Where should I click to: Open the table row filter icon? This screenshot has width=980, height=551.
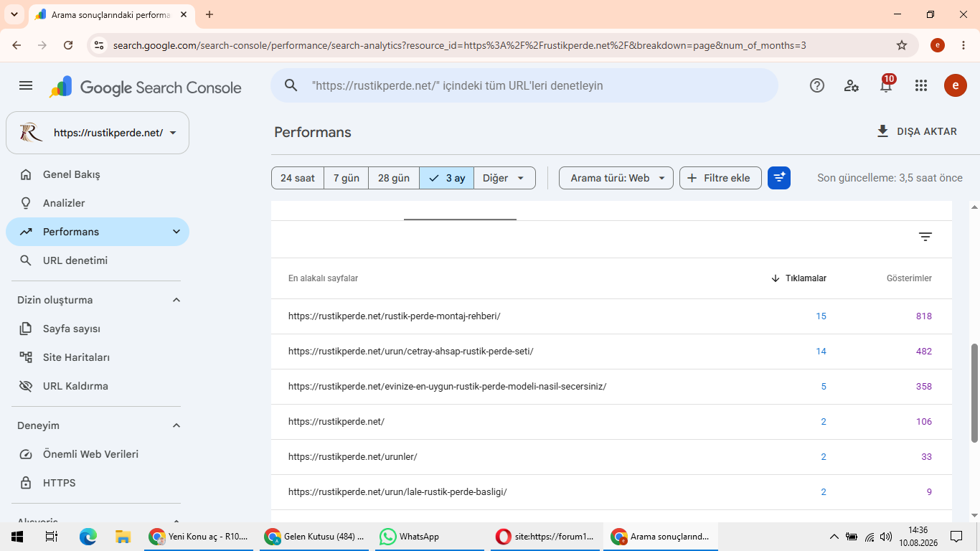click(925, 237)
